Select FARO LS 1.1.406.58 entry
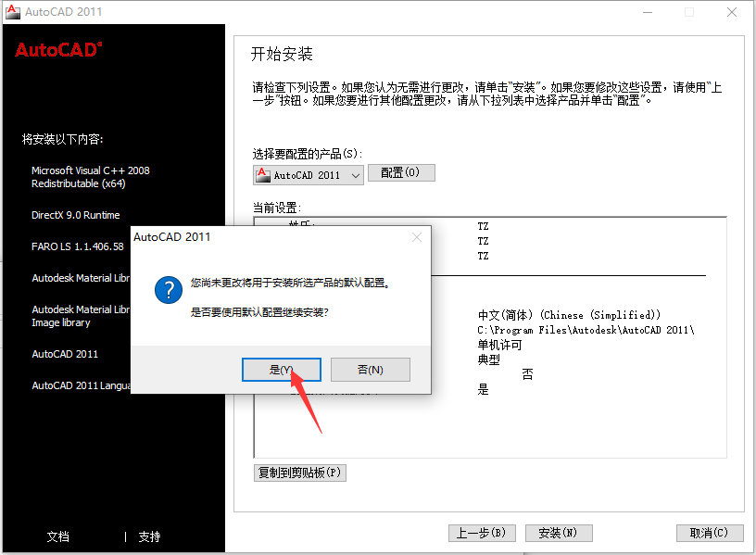756x555 pixels. coord(78,246)
